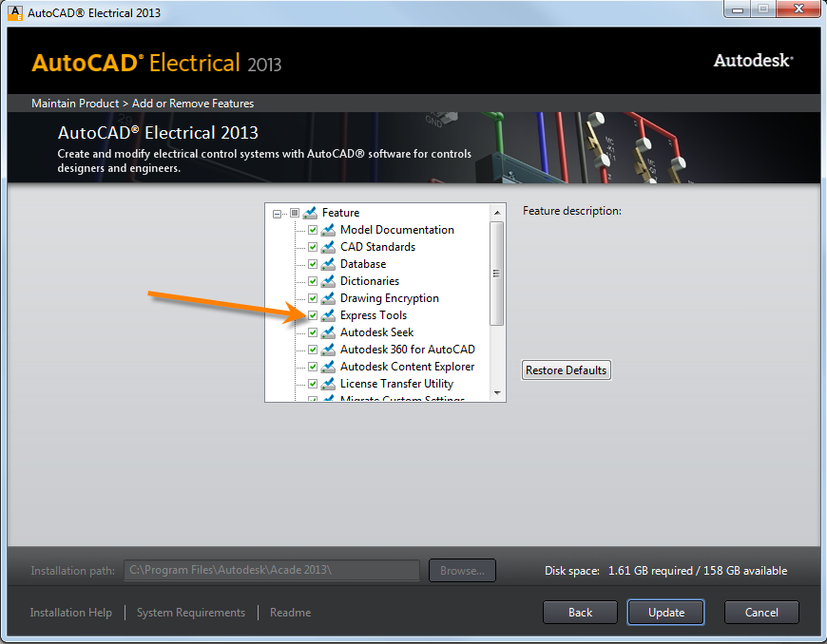827x644 pixels.
Task: Uncheck the Autodesk Content Explorer checkbox
Action: (313, 367)
